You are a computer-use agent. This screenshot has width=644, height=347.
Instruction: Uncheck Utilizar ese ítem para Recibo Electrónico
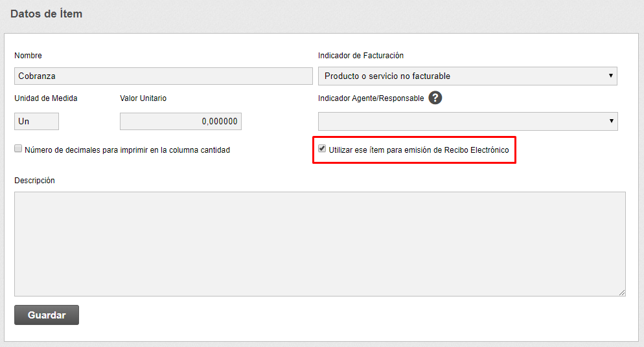(x=322, y=149)
